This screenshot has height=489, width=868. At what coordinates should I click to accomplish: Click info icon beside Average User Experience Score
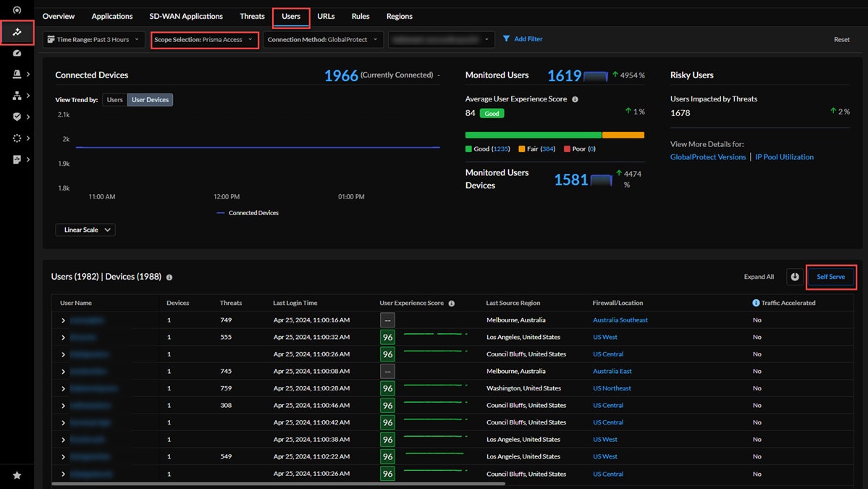pos(575,99)
